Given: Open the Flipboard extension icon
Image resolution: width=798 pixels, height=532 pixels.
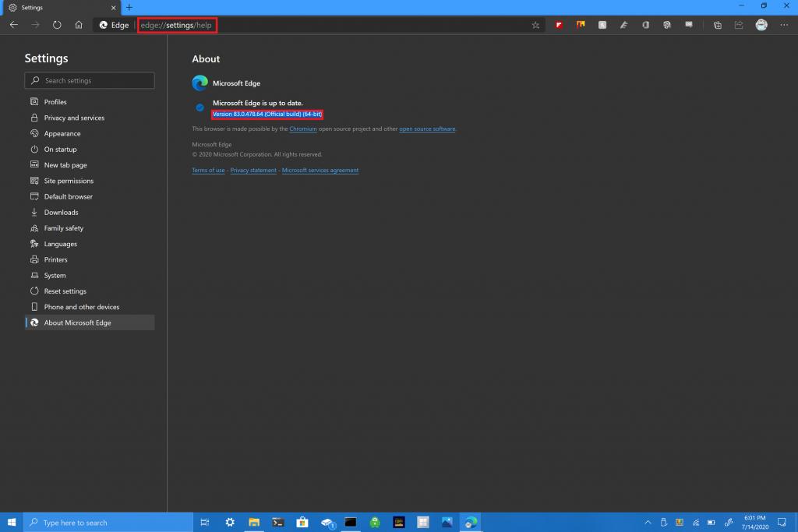Looking at the screenshot, I should [559, 24].
